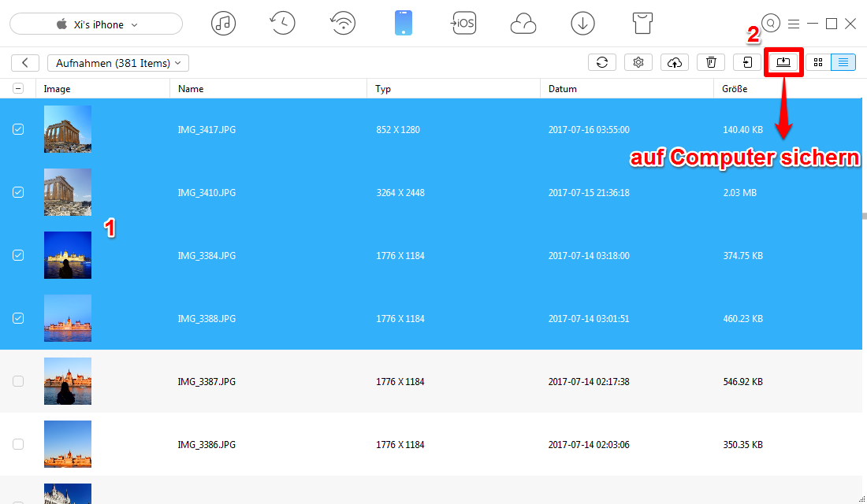867x504 pixels.
Task: Click the IMG_3410.JPG thumbnail
Action: [68, 192]
